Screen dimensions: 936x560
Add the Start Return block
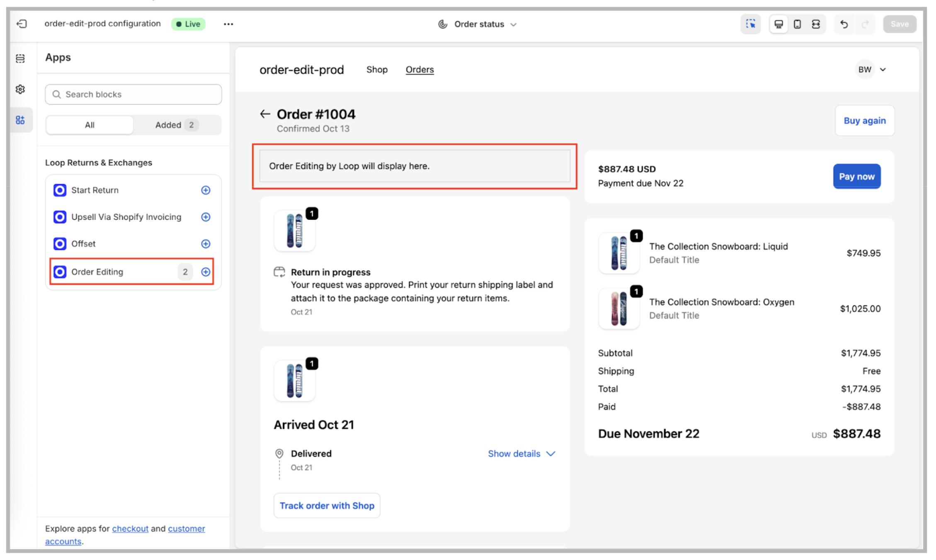(x=206, y=190)
